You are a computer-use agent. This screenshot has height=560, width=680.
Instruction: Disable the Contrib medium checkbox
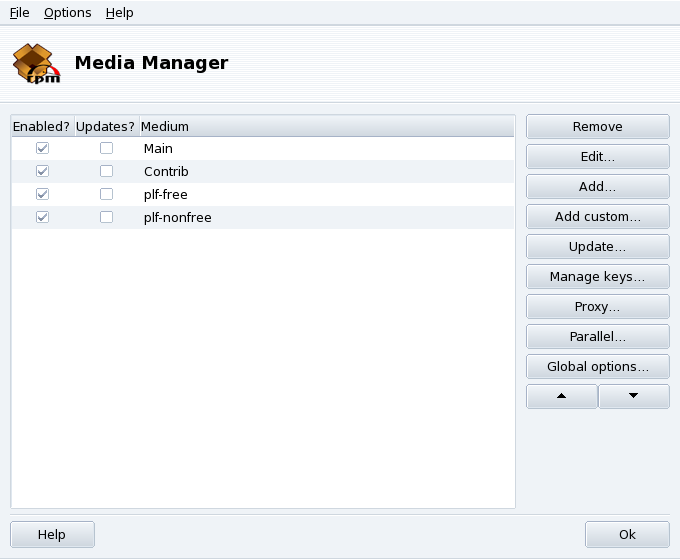click(42, 171)
